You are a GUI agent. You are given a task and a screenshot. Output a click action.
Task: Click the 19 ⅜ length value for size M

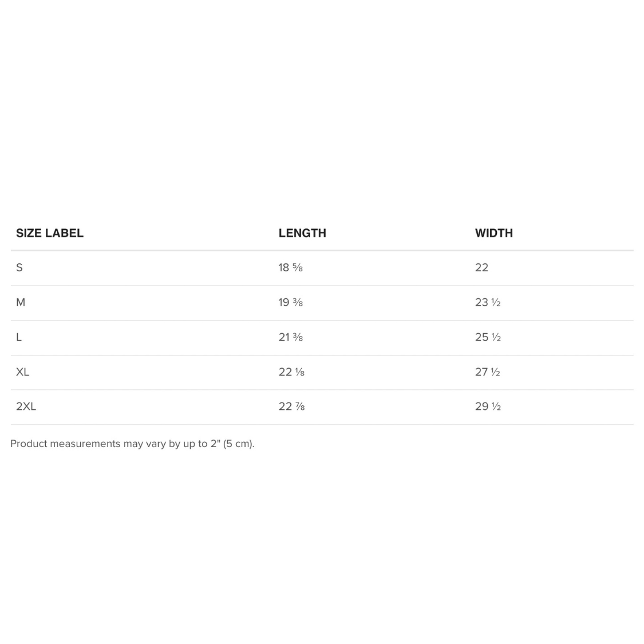(x=290, y=302)
